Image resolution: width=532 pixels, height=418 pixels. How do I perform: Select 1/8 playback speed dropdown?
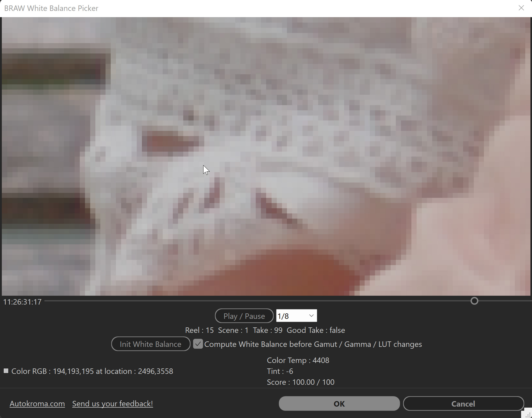click(x=296, y=316)
